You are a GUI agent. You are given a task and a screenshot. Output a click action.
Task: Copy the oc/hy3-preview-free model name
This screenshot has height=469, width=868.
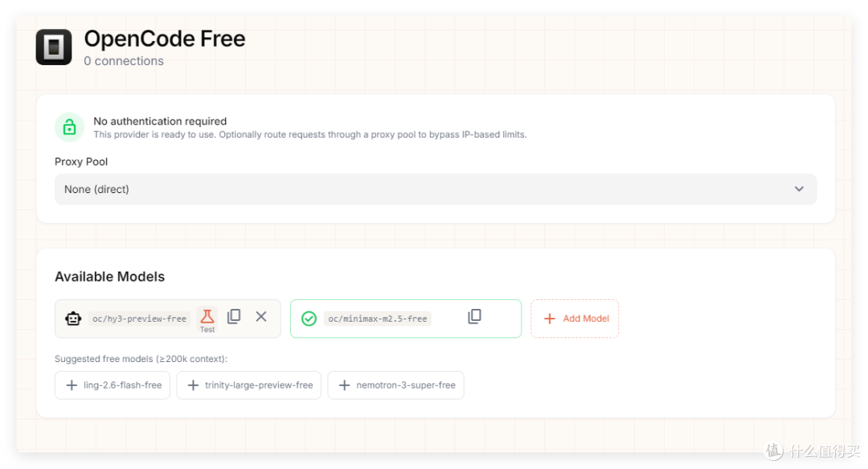(234, 316)
